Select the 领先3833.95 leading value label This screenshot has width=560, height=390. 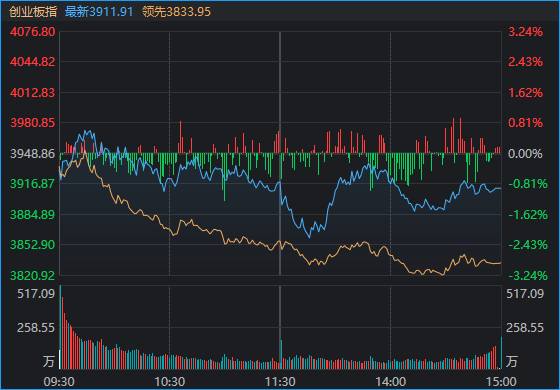point(176,12)
